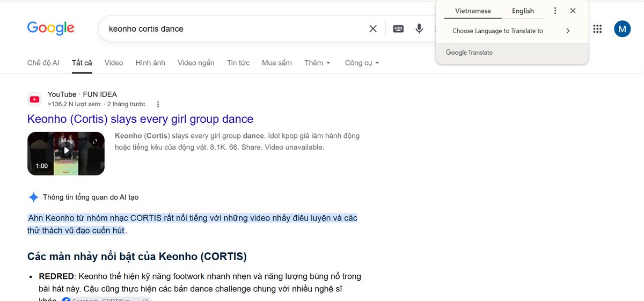The height and width of the screenshot is (301, 644).
Task: Clear the search box text
Action: [x=373, y=29]
